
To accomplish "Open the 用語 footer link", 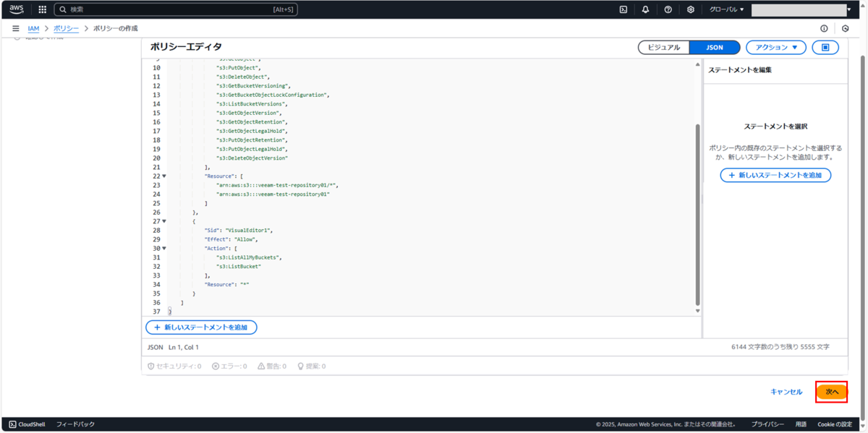I will pyautogui.click(x=801, y=424).
